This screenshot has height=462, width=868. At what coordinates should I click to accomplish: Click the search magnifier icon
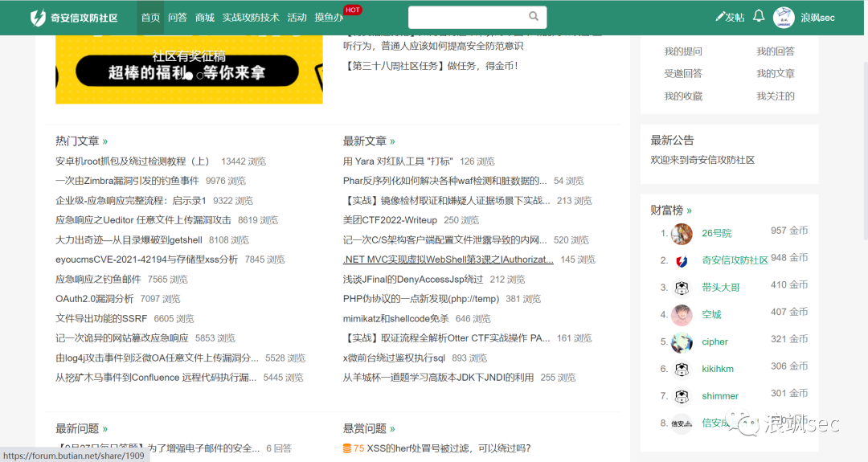tap(533, 17)
